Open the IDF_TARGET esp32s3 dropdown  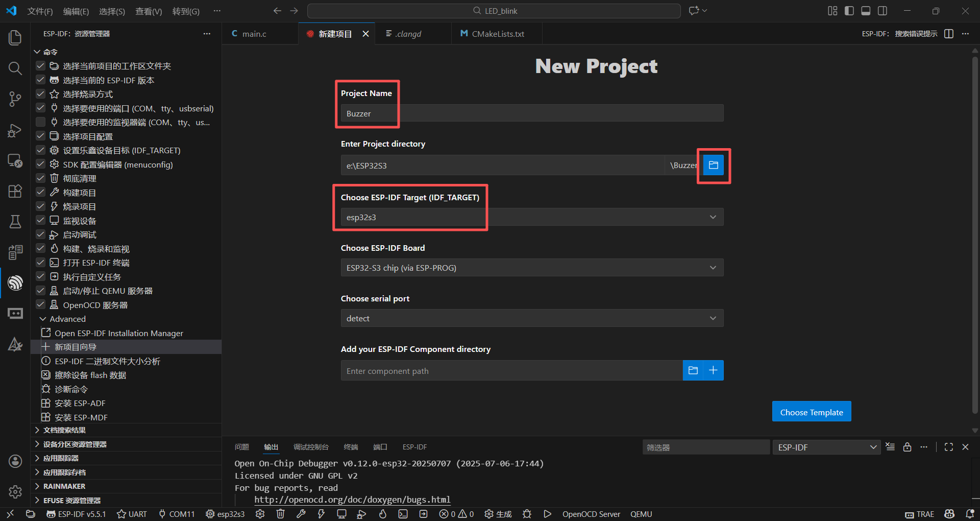tap(532, 217)
